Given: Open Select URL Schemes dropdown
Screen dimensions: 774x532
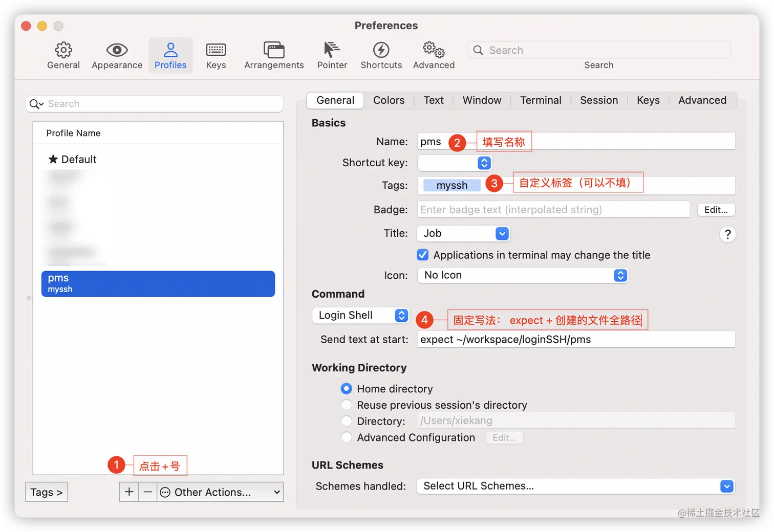Looking at the screenshot, I should [576, 486].
